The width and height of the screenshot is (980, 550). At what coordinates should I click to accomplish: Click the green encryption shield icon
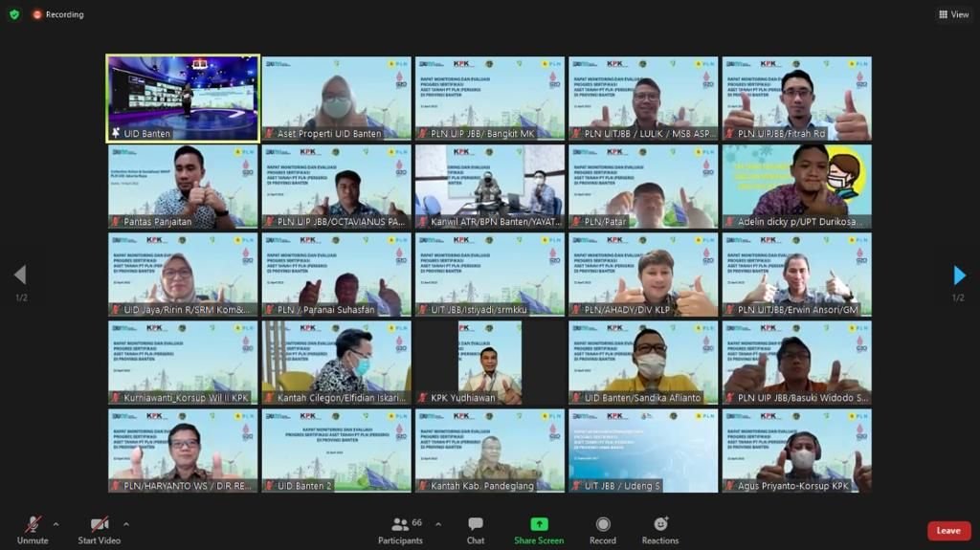click(14, 14)
